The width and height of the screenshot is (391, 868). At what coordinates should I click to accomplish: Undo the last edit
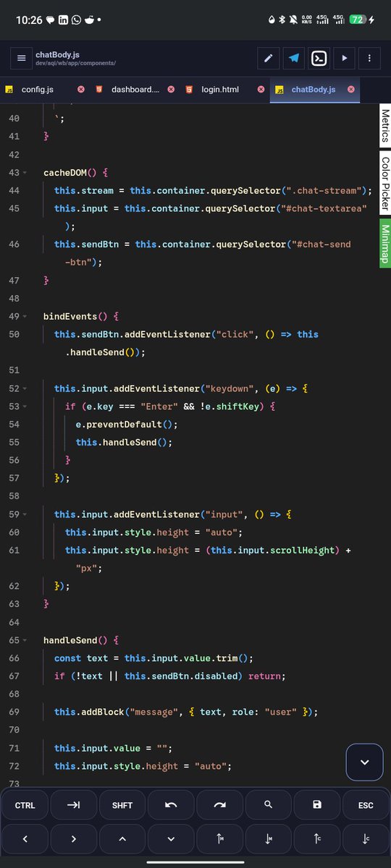click(171, 804)
